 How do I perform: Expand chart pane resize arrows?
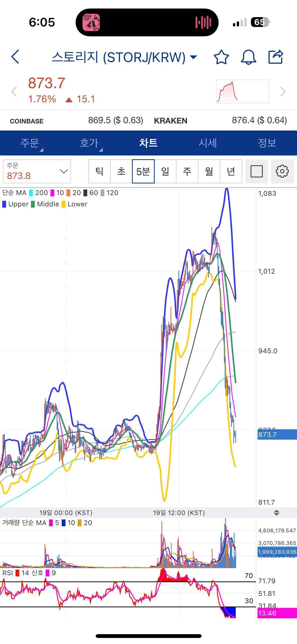pyautogui.click(x=276, y=512)
